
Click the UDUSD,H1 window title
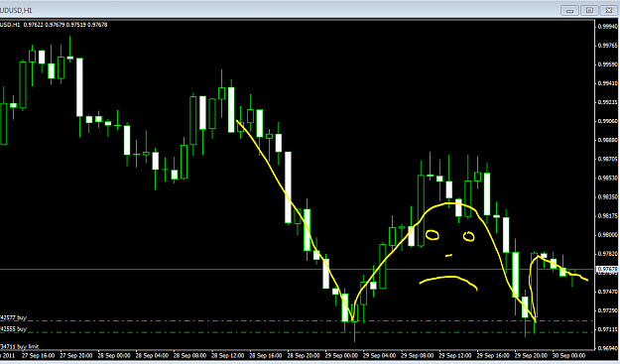click(x=16, y=10)
